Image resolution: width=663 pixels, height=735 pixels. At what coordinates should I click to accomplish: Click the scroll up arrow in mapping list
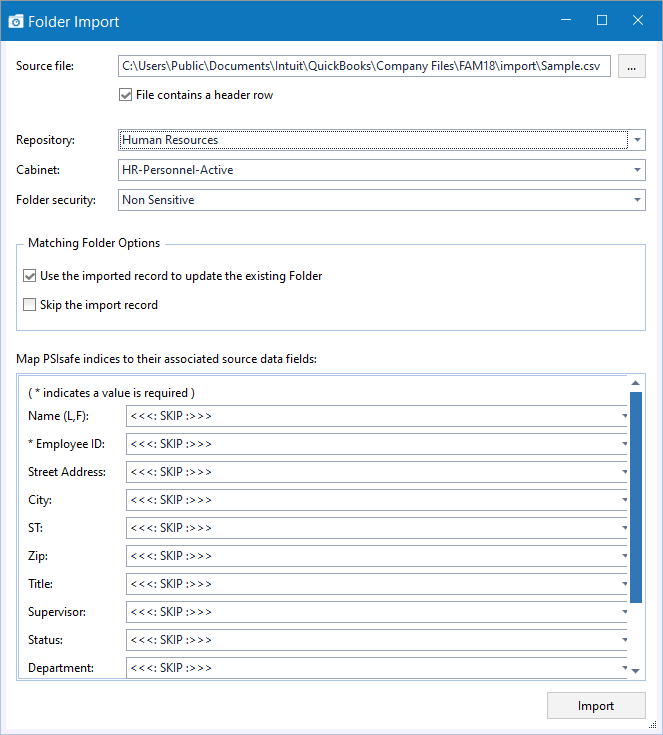636,383
